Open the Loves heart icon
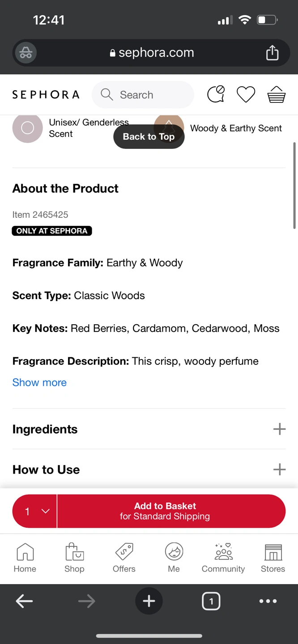Image resolution: width=298 pixels, height=644 pixels. click(x=246, y=94)
